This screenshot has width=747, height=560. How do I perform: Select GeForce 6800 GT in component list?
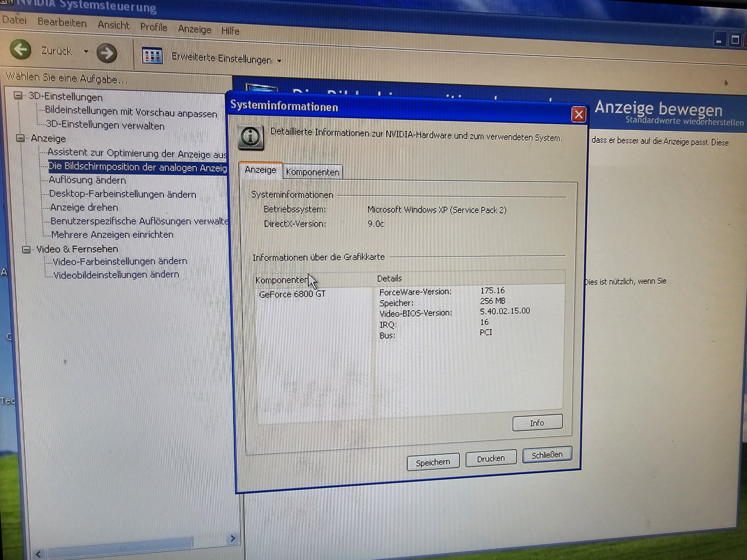click(292, 294)
